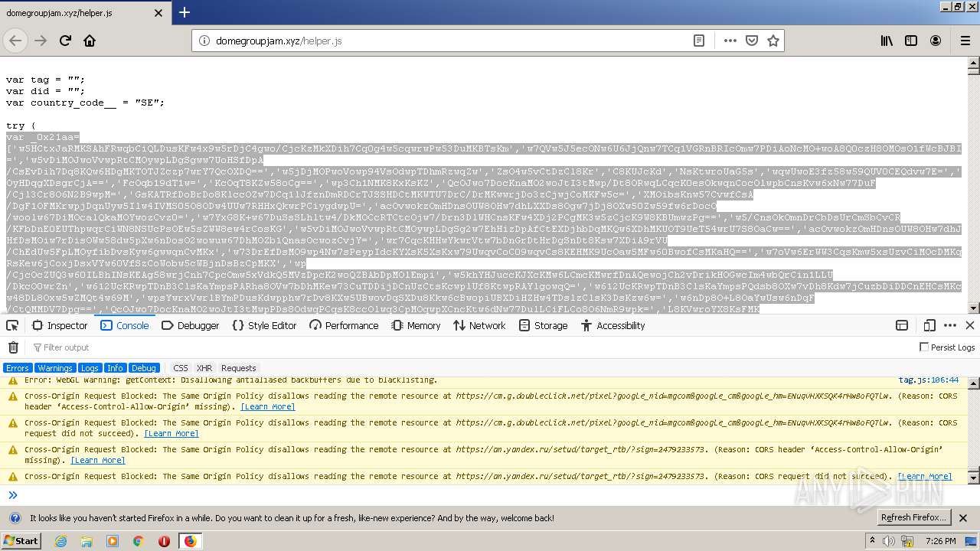Open developer tools options menu
The image size is (980, 551).
tap(950, 325)
